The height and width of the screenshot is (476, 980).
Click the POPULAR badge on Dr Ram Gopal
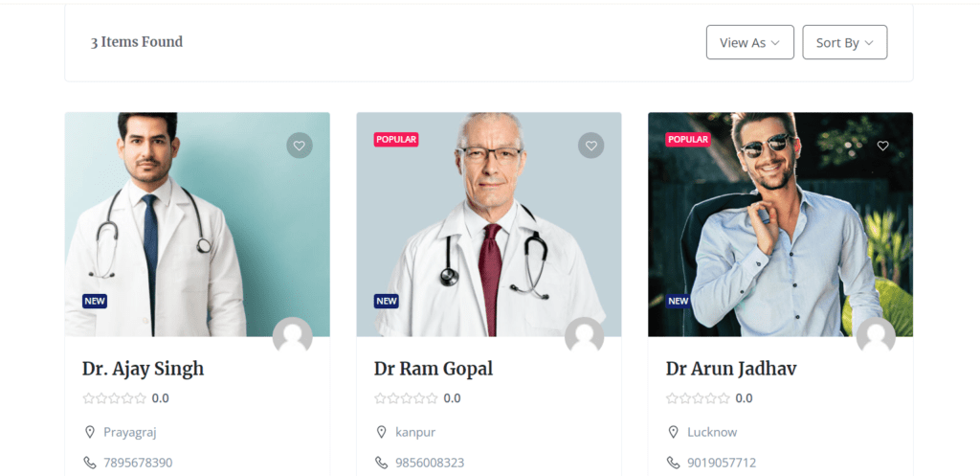396,140
